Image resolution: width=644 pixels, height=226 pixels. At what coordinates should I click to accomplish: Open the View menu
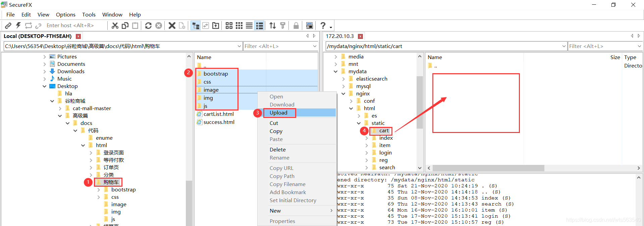click(x=43, y=14)
